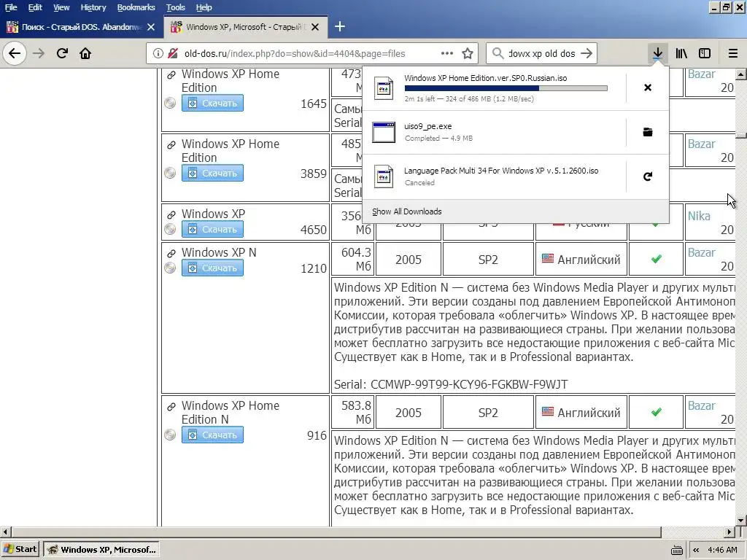The width and height of the screenshot is (747, 560).
Task: Open the Windows Start menu
Action: (x=20, y=550)
